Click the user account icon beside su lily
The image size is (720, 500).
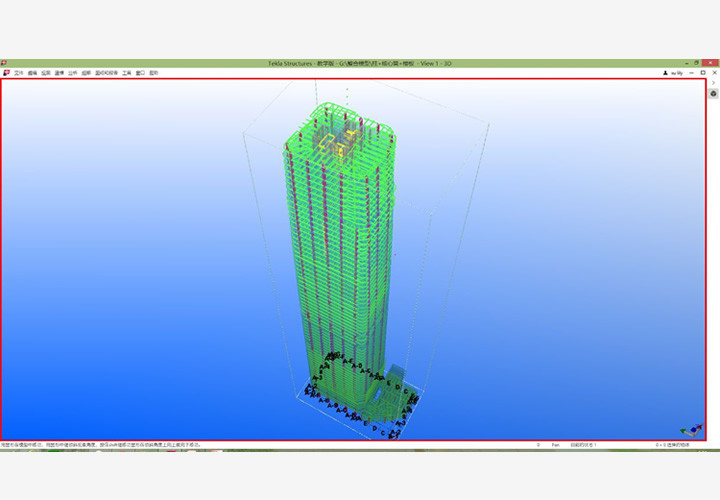point(666,73)
